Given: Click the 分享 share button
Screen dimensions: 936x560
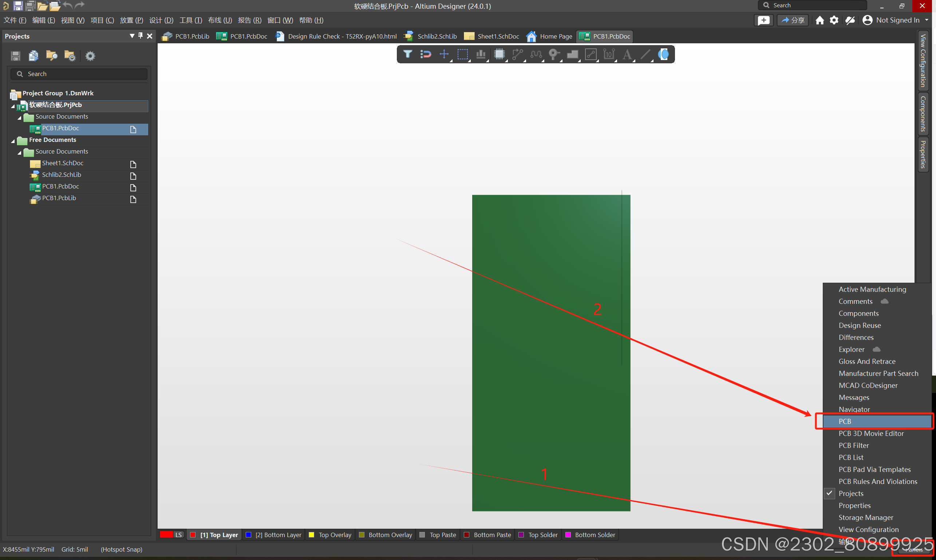Looking at the screenshot, I should coord(792,20).
